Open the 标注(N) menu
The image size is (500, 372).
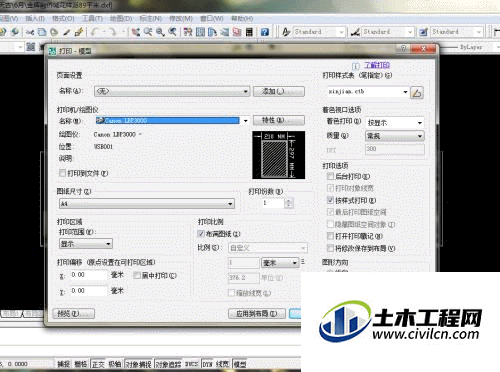(151, 19)
